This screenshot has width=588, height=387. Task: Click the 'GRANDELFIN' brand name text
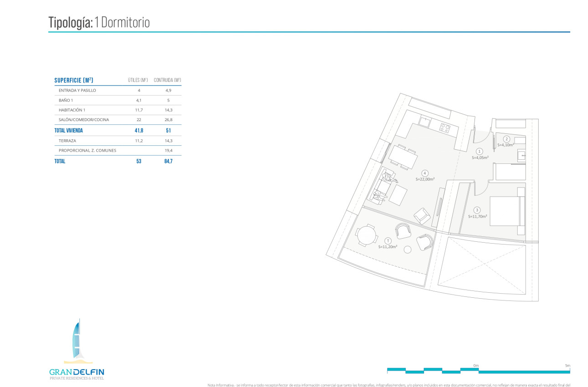click(77, 372)
